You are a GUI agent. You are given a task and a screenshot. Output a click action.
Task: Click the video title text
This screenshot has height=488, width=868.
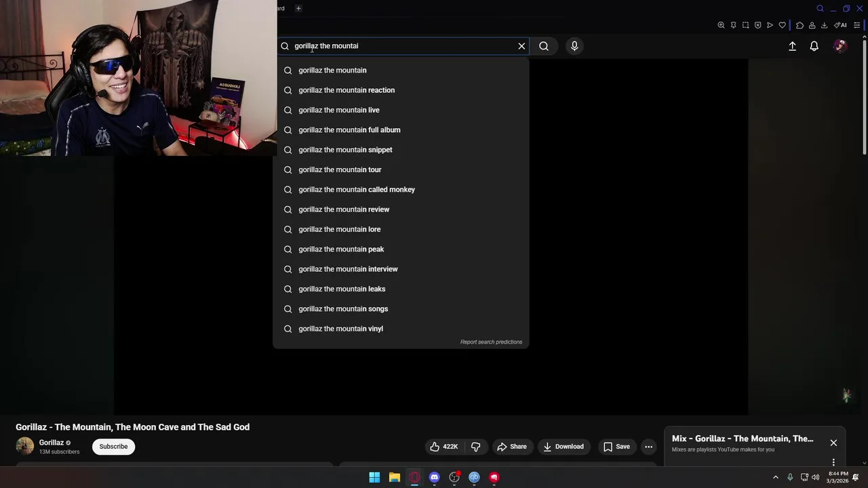132,427
